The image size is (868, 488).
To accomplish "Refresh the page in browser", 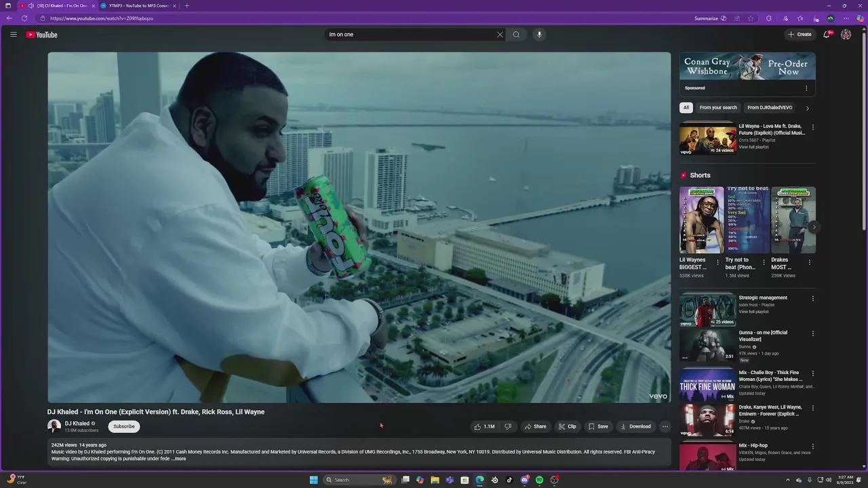I will [24, 18].
